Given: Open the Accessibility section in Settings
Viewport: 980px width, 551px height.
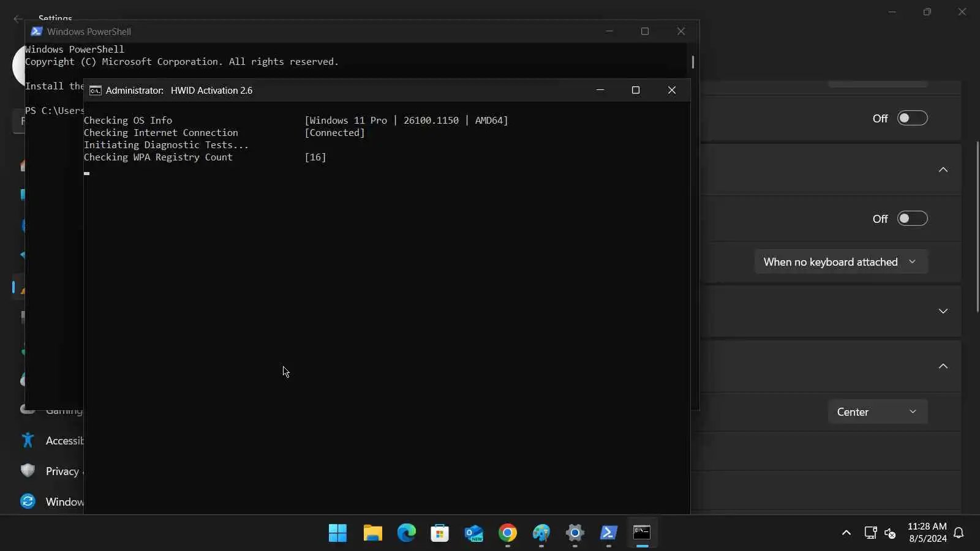Looking at the screenshot, I should 64,441.
